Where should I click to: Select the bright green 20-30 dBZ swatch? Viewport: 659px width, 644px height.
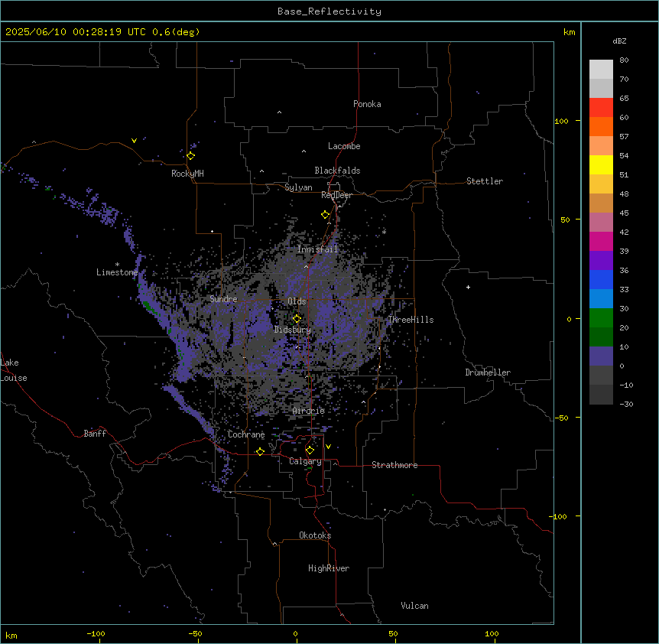(x=601, y=318)
